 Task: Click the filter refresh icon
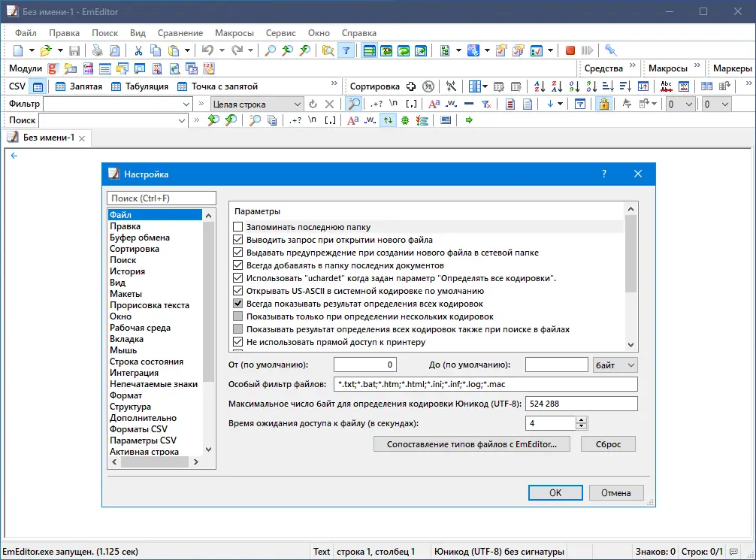point(313,104)
